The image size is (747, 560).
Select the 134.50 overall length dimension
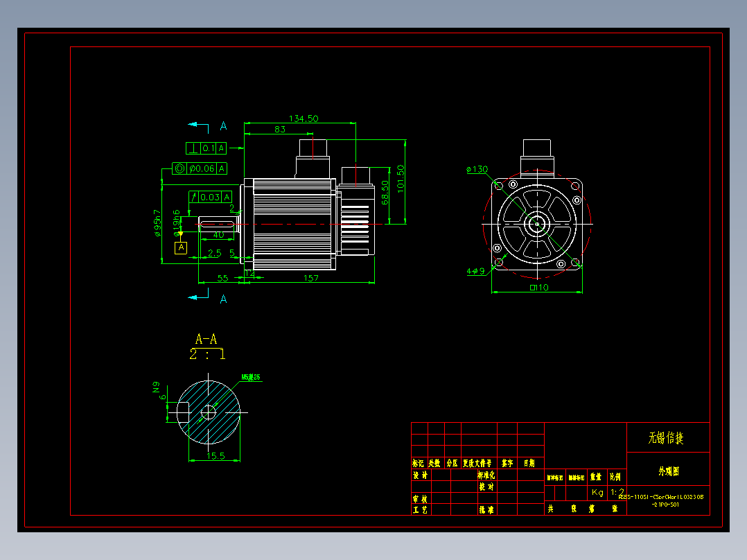[304, 119]
